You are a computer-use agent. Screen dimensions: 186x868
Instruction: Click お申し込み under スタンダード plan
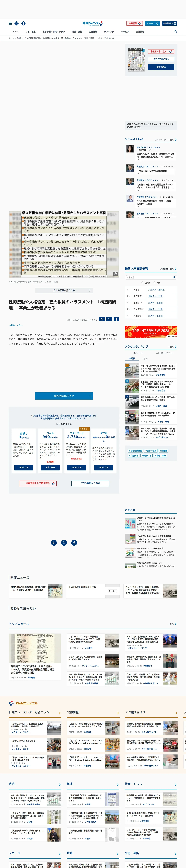(77, 468)
